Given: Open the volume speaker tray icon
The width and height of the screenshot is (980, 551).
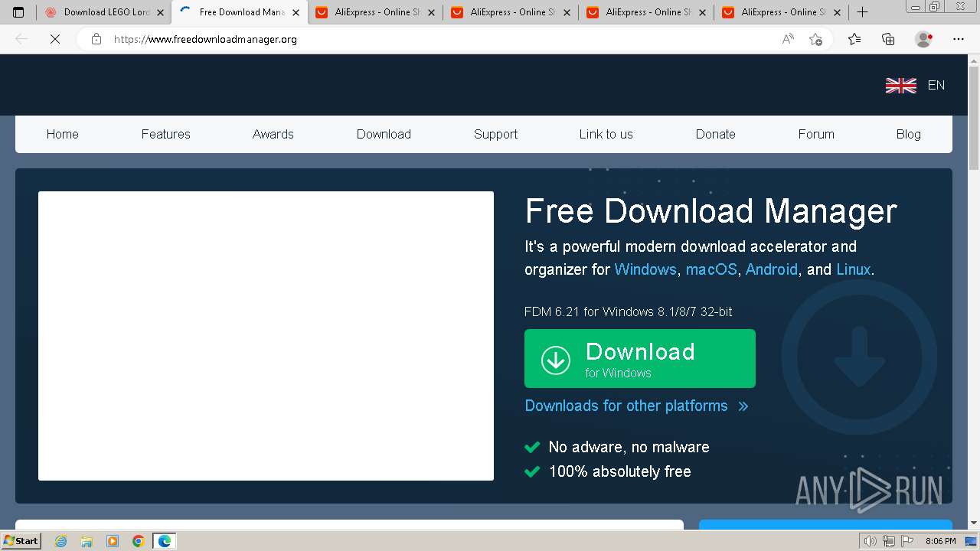Looking at the screenshot, I should 870,541.
